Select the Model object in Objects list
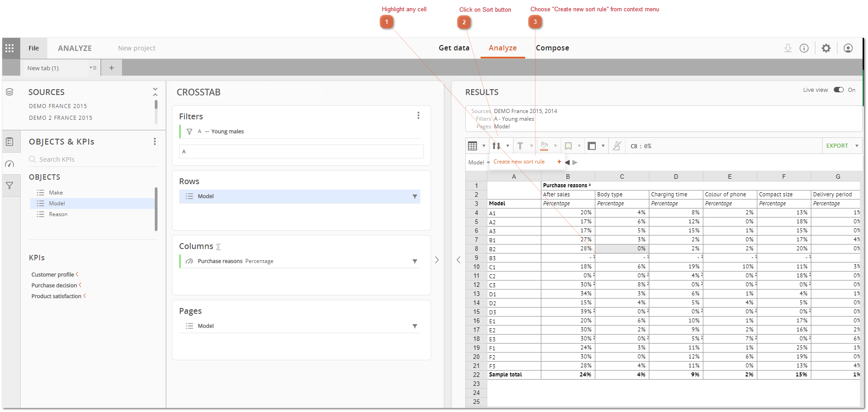 (92, 204)
